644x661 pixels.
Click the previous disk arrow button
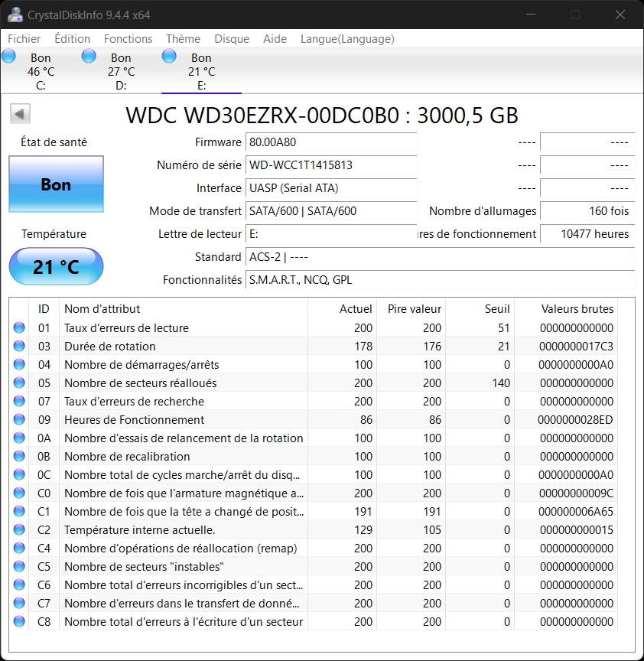click(20, 114)
